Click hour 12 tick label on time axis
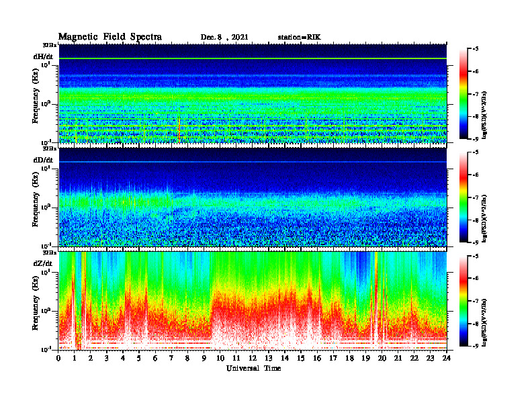532x411 pixels. 253,358
